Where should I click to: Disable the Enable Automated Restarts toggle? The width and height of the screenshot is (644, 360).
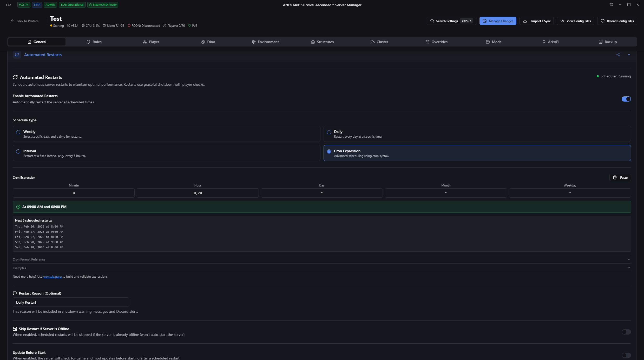626,99
